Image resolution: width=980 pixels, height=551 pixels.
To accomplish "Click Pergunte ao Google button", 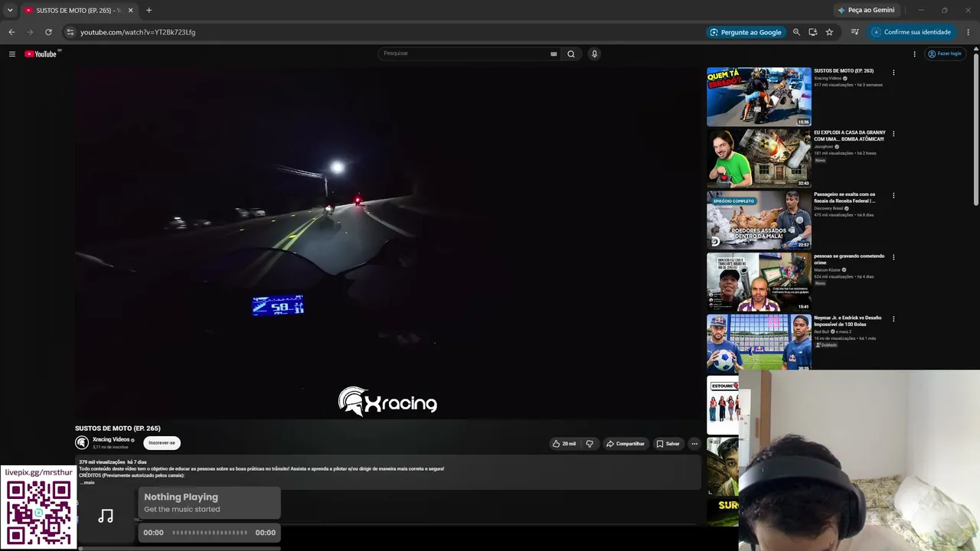I will [x=746, y=32].
